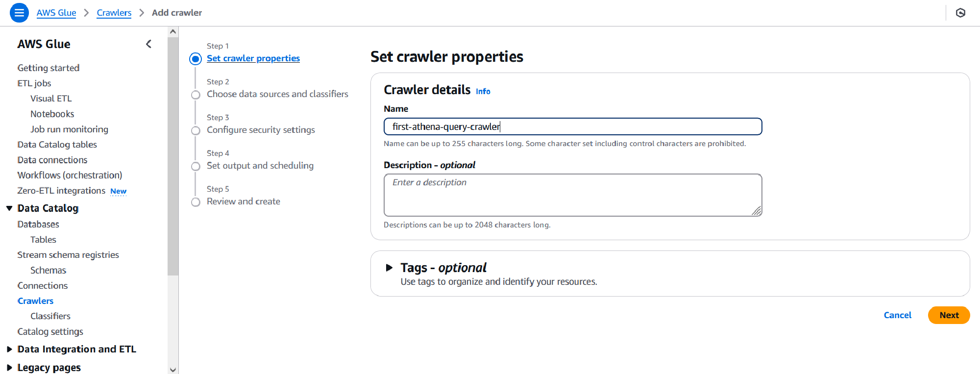Click the Step 1 progress circle
The height and width of the screenshot is (374, 980).
[x=195, y=58]
